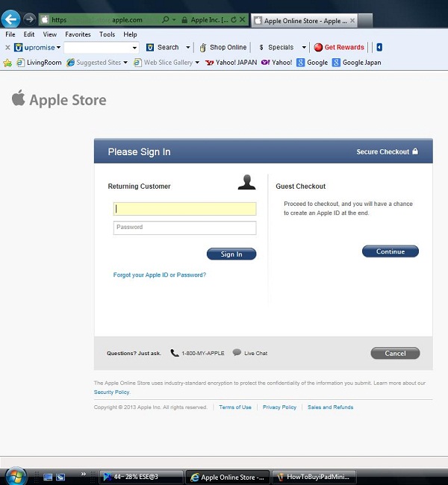Expand the Specials dropdown arrow

coord(304,47)
